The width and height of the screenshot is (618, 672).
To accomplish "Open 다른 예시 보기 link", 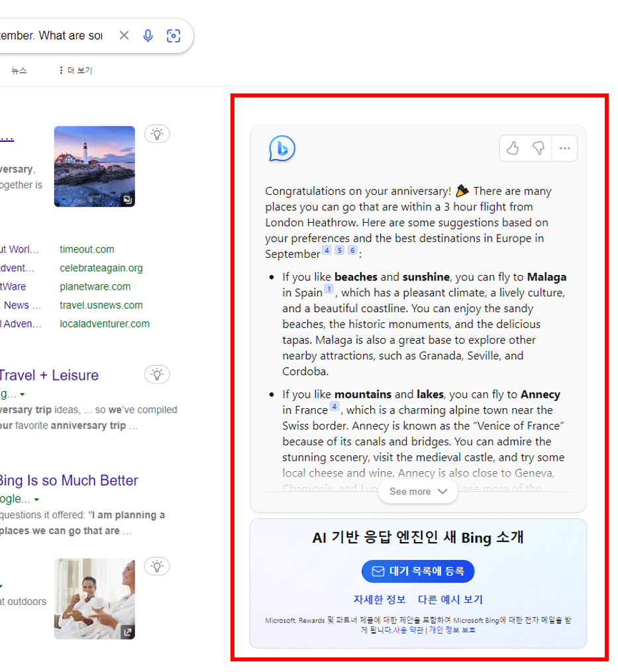I will click(x=450, y=600).
